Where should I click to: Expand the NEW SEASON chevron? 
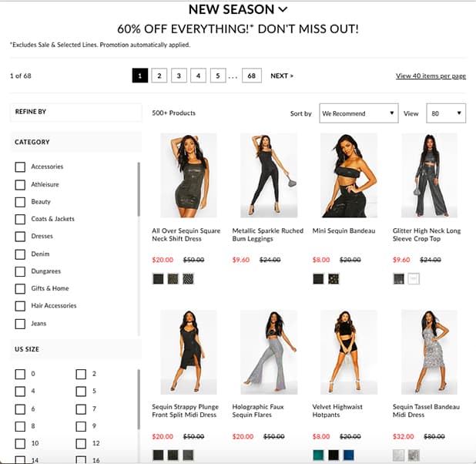[283, 10]
